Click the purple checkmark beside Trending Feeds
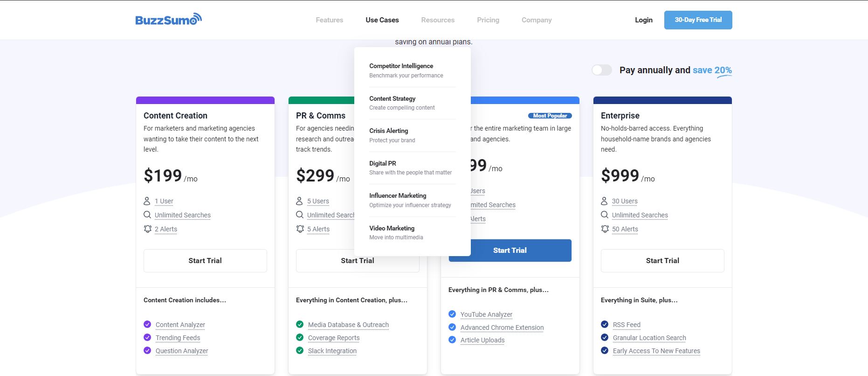The width and height of the screenshot is (868, 376). (x=147, y=337)
